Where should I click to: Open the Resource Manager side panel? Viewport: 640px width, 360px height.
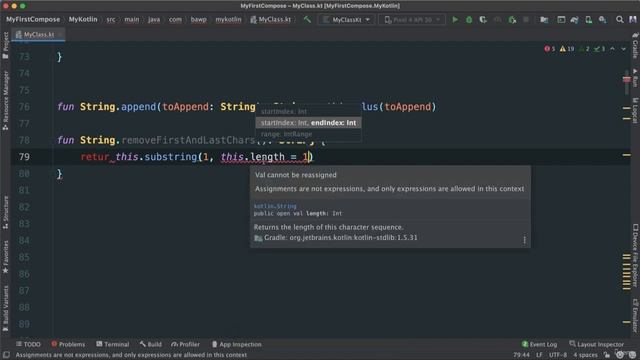5,100
